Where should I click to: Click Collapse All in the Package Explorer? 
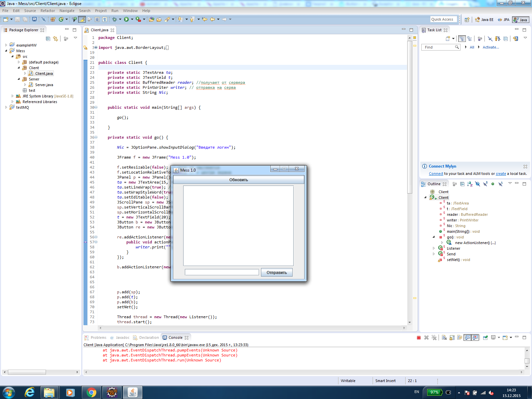coord(48,39)
